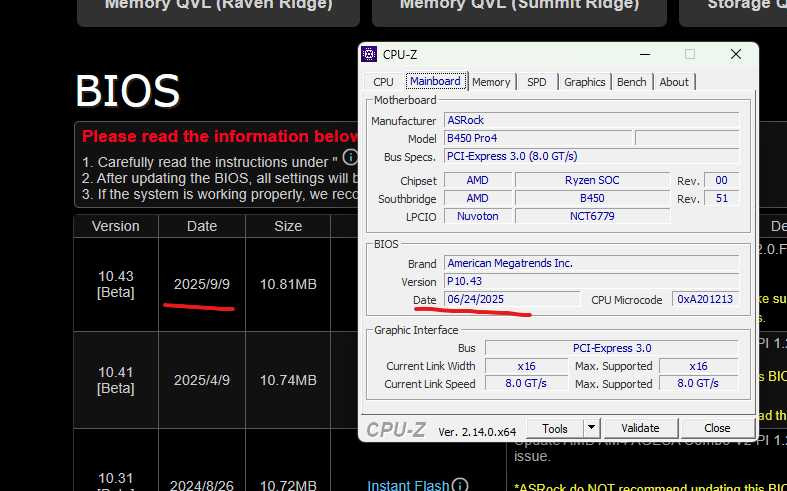Click the red 'Please read the information' warning
The height and width of the screenshot is (491, 787).
pos(220,136)
